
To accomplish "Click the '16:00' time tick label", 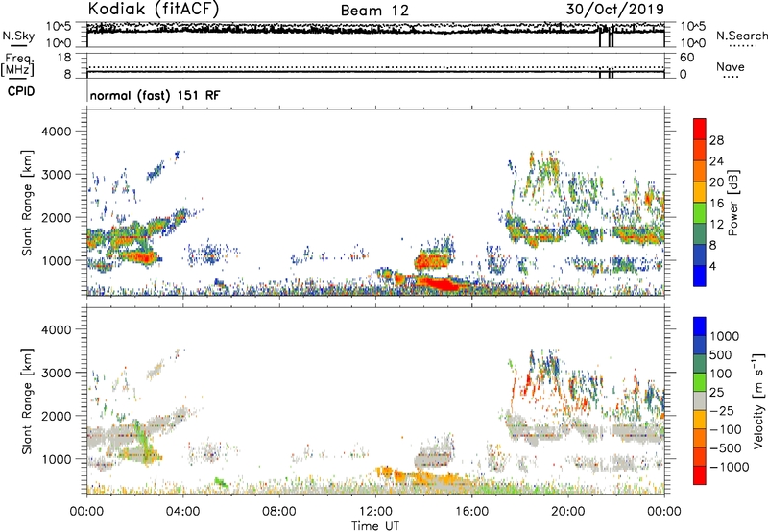I will (471, 512).
